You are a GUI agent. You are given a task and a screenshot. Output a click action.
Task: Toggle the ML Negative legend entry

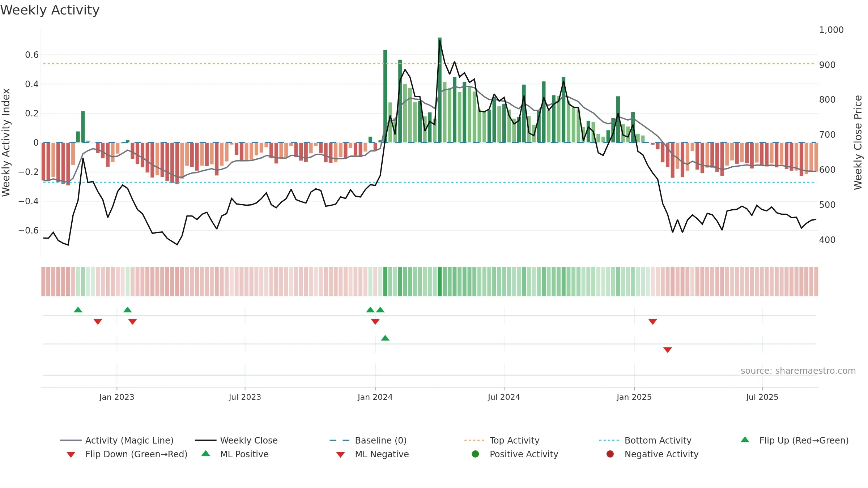[x=373, y=454]
